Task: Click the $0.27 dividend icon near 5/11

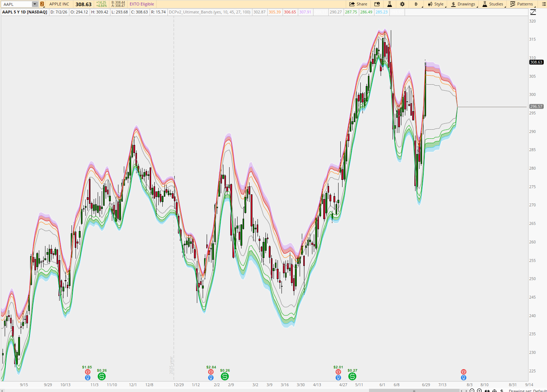Action: point(352,376)
